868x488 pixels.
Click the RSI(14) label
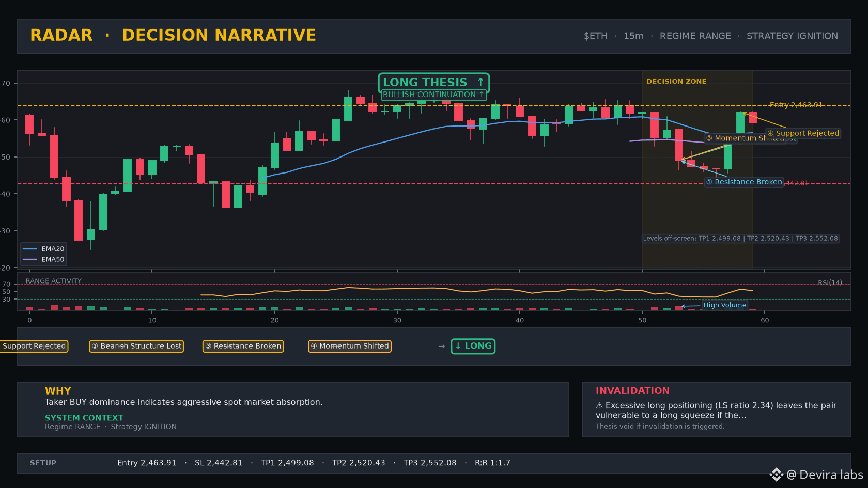(830, 283)
